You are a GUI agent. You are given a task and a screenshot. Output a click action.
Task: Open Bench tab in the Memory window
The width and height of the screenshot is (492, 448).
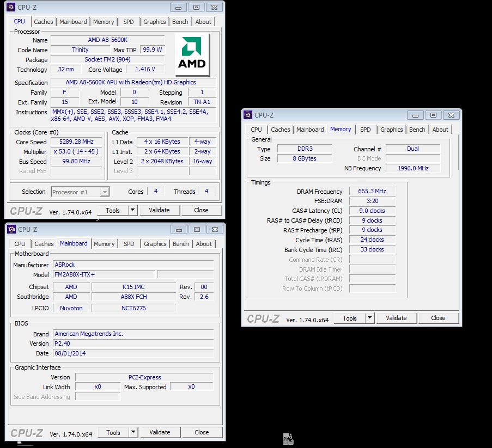click(x=417, y=130)
